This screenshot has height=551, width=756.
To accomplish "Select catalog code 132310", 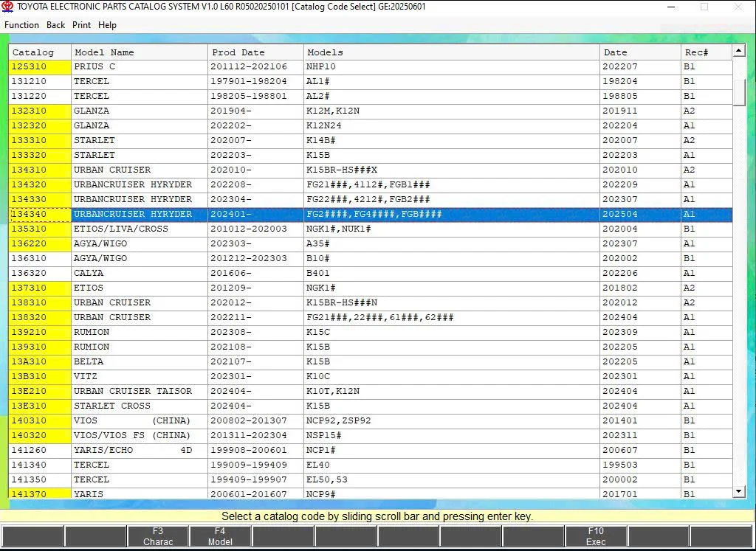I will tap(40, 111).
